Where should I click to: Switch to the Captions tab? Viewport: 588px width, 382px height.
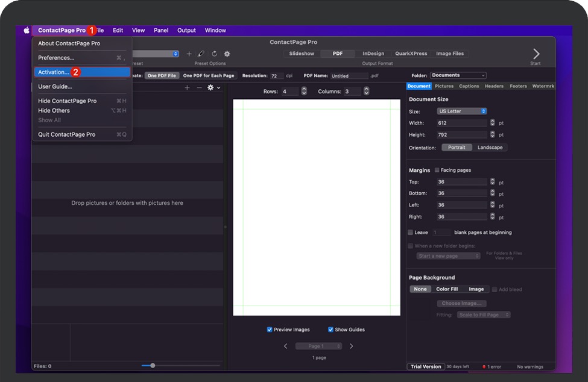(469, 86)
